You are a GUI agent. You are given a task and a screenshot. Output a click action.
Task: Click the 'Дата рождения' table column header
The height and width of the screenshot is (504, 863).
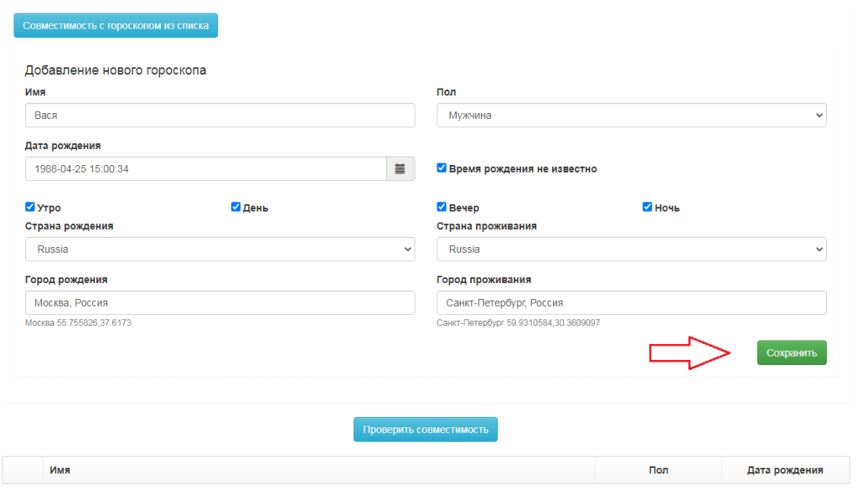[785, 470]
